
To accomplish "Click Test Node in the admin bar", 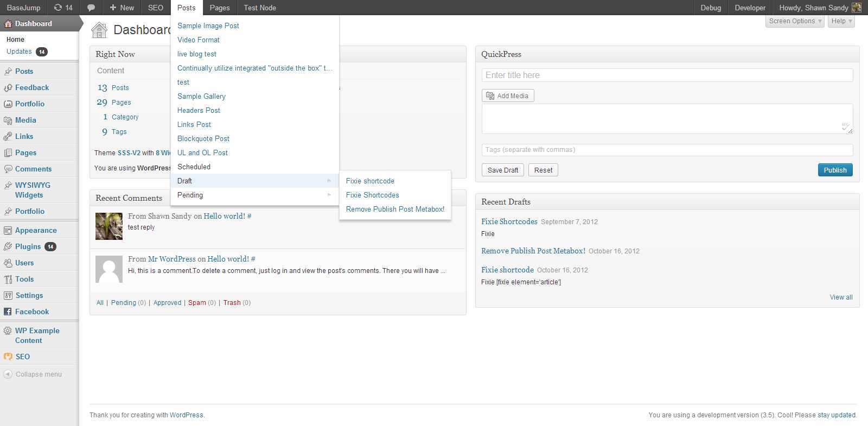I will 260,8.
